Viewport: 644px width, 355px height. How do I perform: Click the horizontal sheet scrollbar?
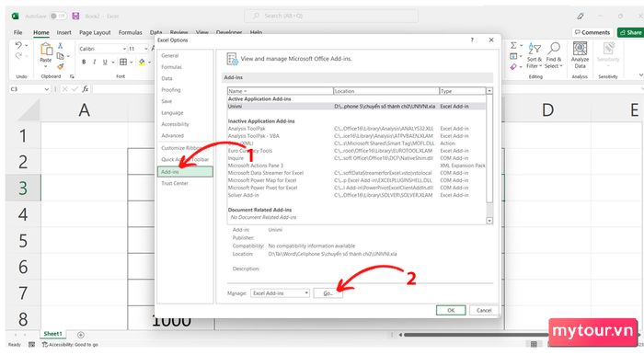(x=477, y=335)
